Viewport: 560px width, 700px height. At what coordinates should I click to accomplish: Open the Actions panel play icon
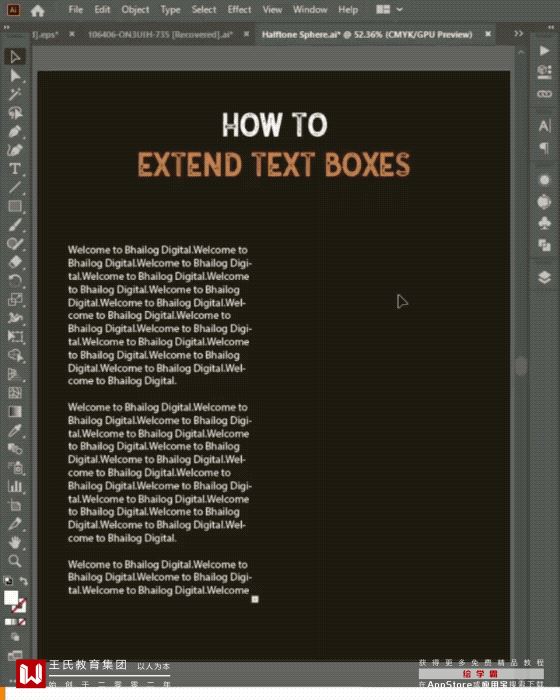coord(544,50)
